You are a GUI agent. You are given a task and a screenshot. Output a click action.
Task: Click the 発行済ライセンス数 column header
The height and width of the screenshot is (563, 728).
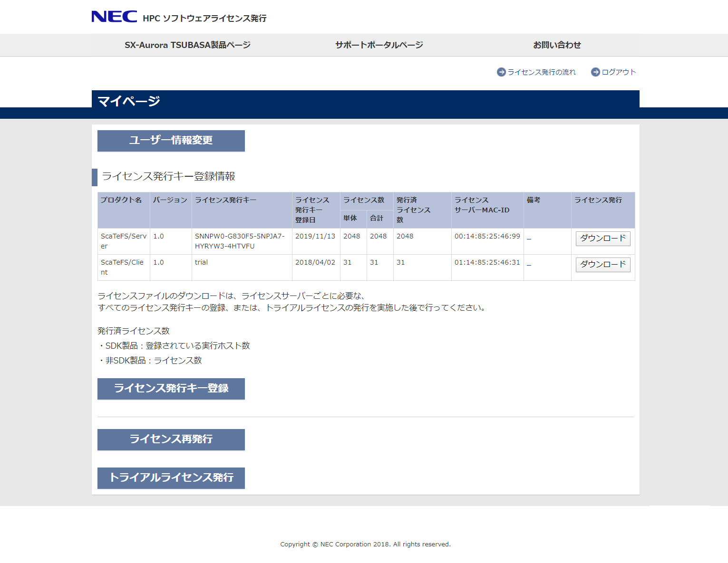pos(422,210)
